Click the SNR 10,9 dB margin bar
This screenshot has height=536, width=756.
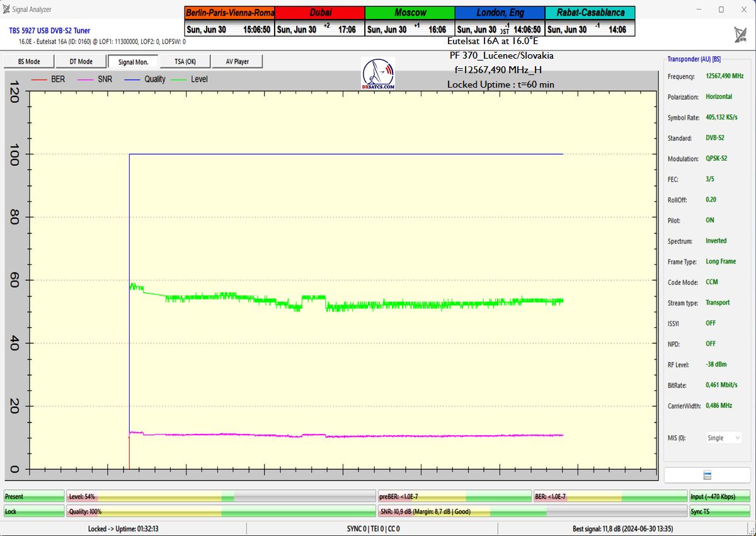tap(532, 511)
